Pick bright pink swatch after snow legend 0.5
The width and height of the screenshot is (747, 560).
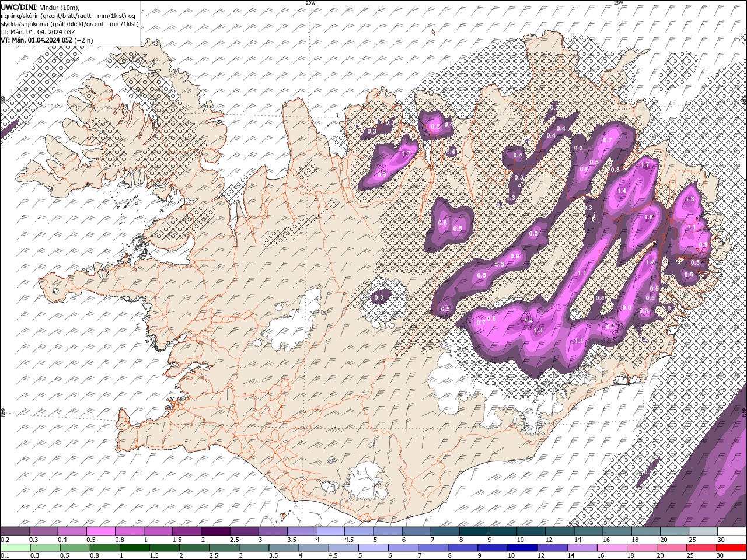click(x=100, y=531)
